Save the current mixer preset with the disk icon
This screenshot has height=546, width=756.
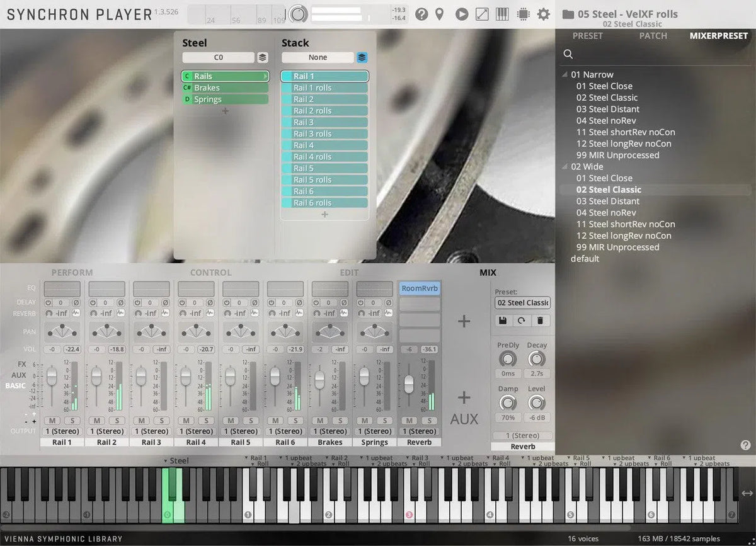coord(502,321)
